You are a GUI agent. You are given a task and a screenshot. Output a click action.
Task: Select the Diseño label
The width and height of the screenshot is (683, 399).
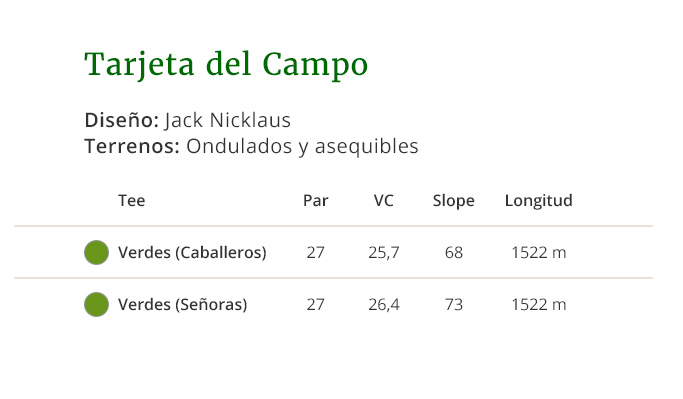coord(122,120)
